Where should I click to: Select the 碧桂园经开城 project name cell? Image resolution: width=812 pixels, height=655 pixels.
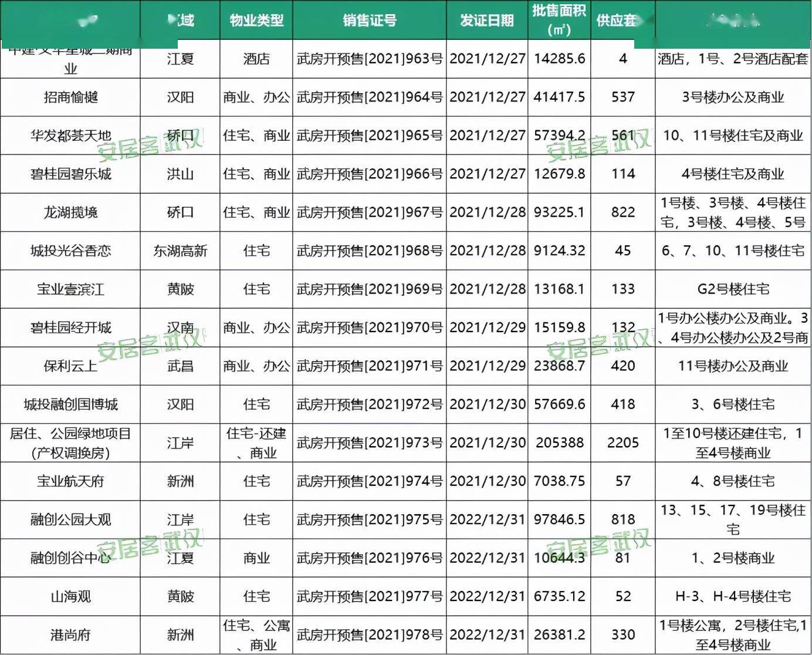coord(70,327)
